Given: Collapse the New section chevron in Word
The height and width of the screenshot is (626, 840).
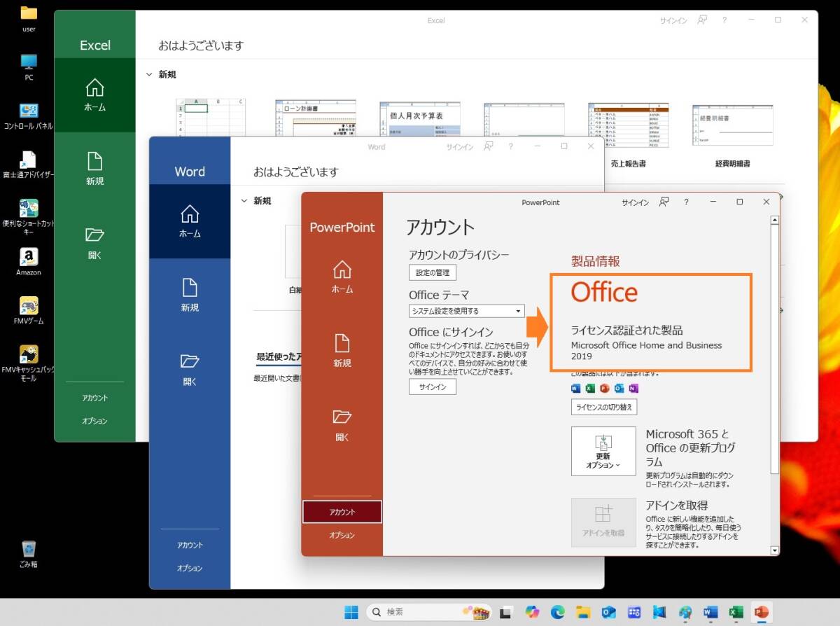Looking at the screenshot, I should [244, 201].
